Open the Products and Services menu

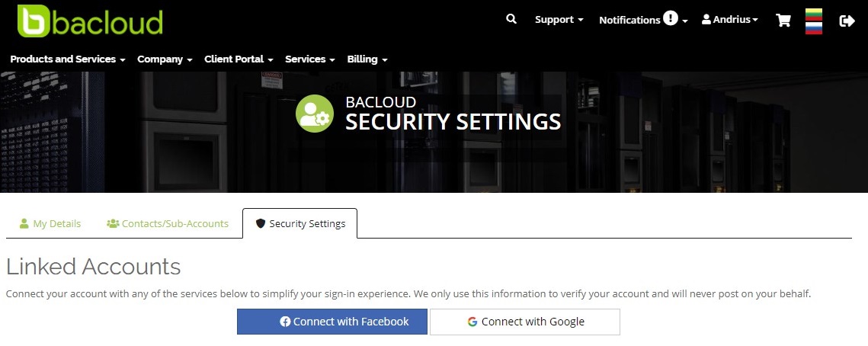pos(68,59)
